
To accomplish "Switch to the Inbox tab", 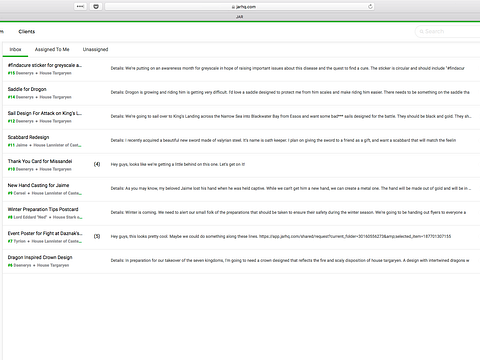I will (x=15, y=49).
